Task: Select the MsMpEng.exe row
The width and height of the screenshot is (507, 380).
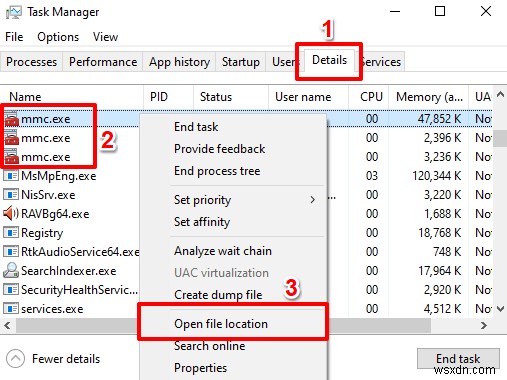Action: [246, 176]
